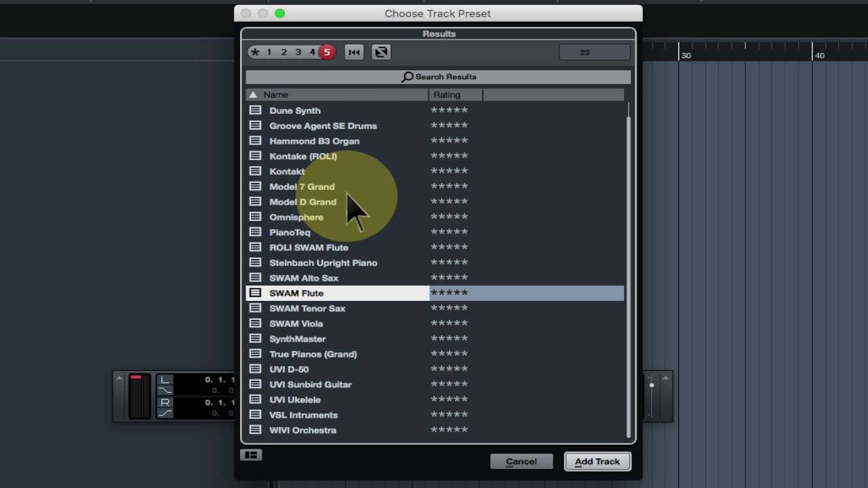Focus the Search Results field
Screen dimensions: 868x488
click(438, 77)
